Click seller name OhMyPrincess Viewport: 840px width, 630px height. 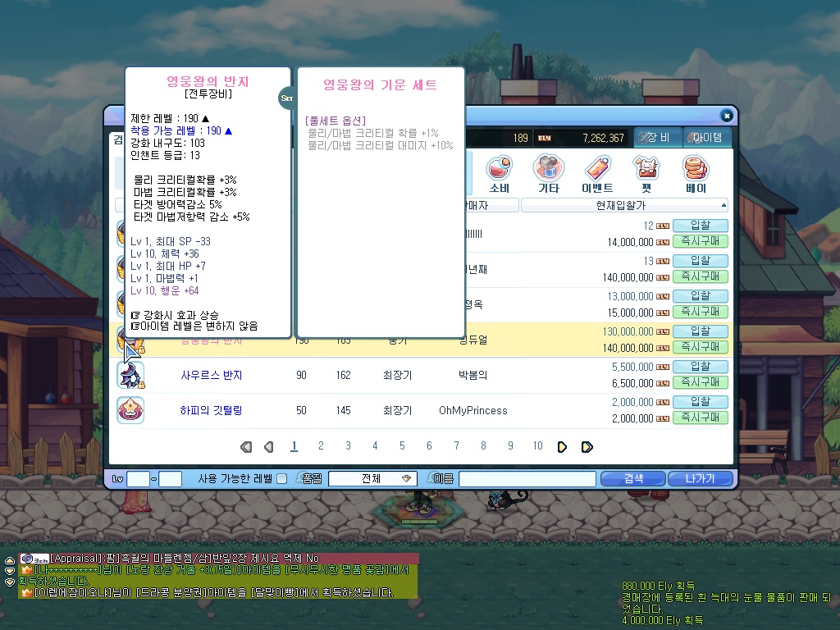tap(473, 411)
